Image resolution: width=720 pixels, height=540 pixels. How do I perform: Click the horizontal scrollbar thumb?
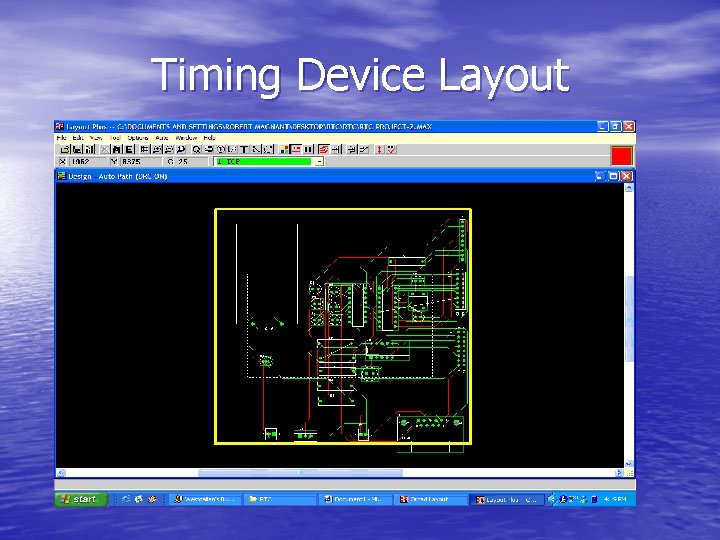[300, 472]
